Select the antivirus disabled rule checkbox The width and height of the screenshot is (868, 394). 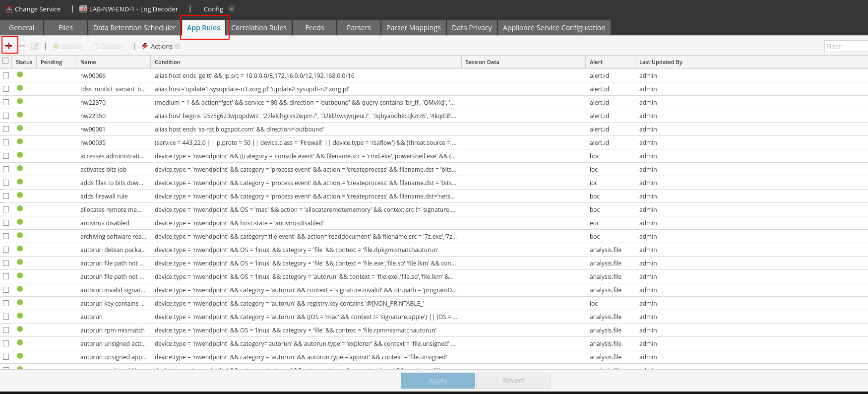(6, 223)
